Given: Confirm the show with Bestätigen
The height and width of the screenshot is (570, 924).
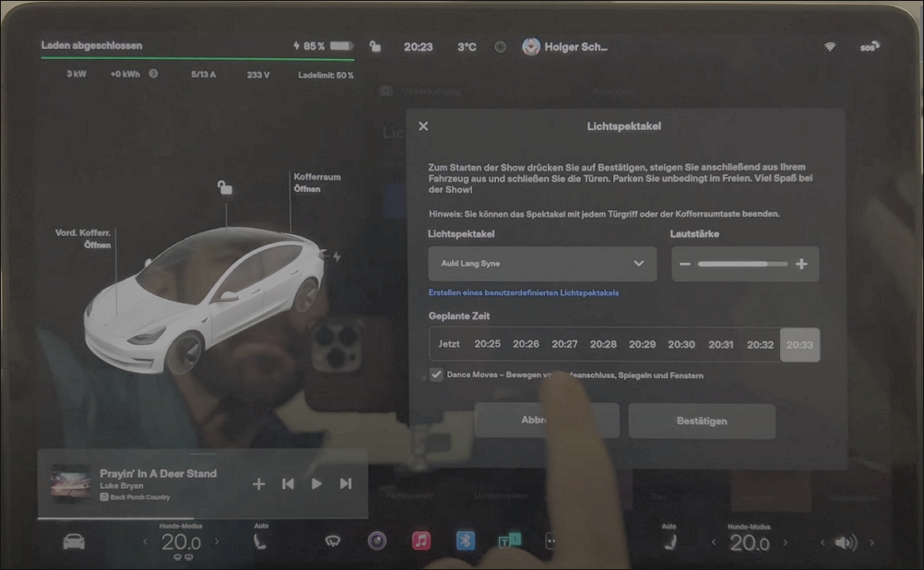Looking at the screenshot, I should [x=702, y=421].
